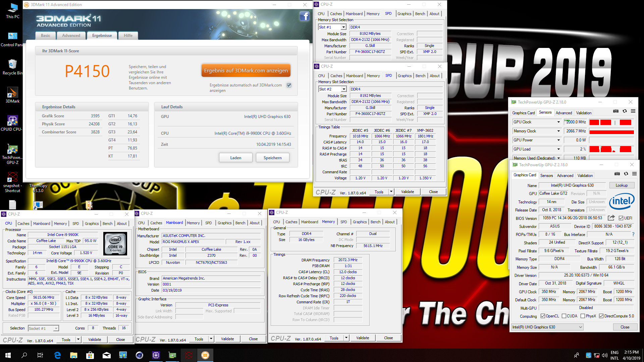This screenshot has height=362, width=644.
Task: Open Validation tab in GPU-Z Graphics Card window
Action: click(x=585, y=176)
